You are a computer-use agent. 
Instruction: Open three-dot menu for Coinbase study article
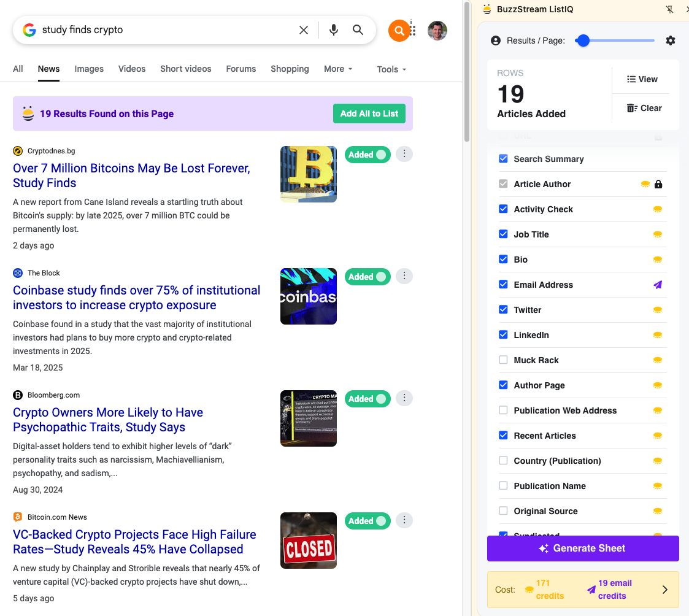(x=404, y=277)
